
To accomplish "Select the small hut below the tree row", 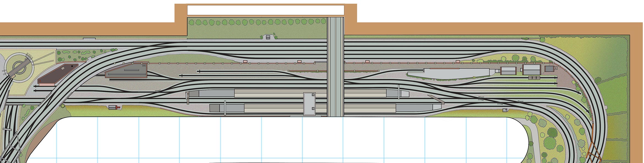I will (268, 37).
